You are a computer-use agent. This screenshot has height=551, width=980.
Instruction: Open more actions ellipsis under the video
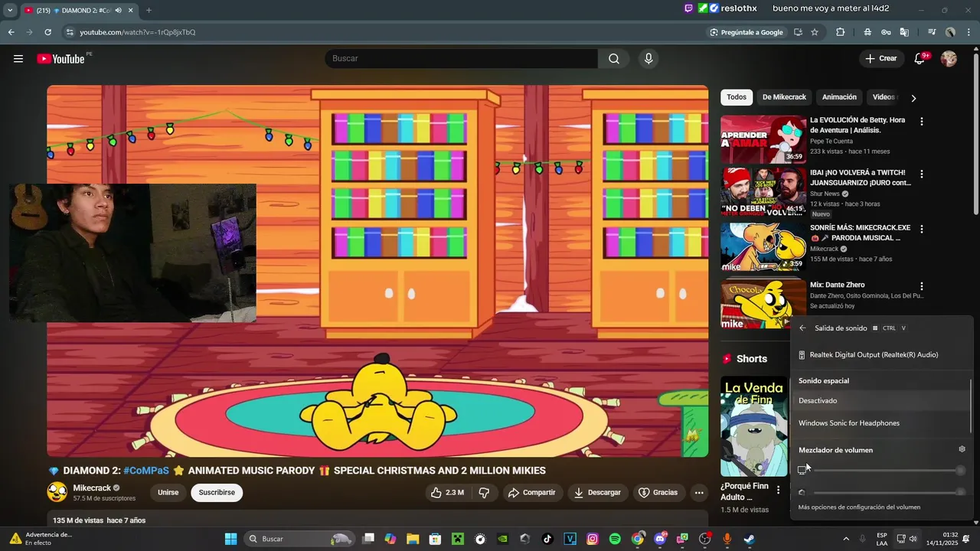tap(699, 493)
